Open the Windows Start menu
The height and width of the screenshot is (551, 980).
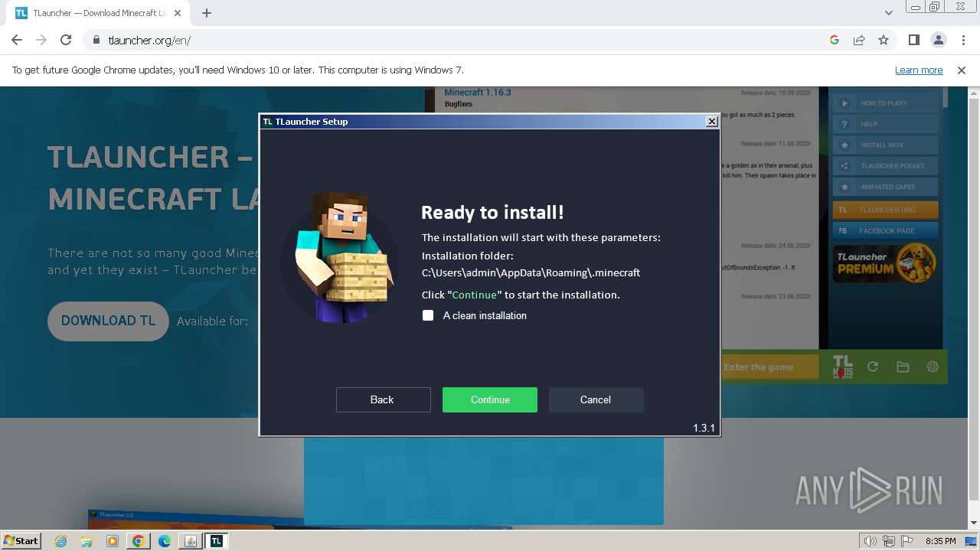(21, 540)
